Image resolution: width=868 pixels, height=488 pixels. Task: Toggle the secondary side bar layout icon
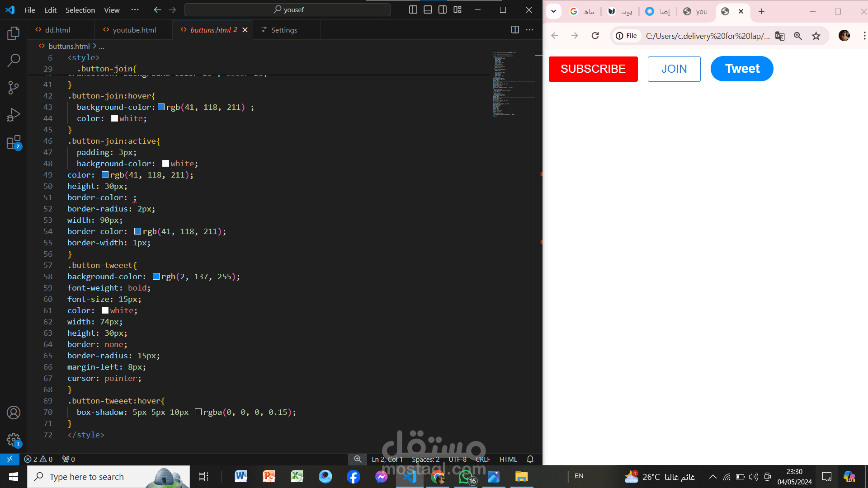(x=443, y=9)
